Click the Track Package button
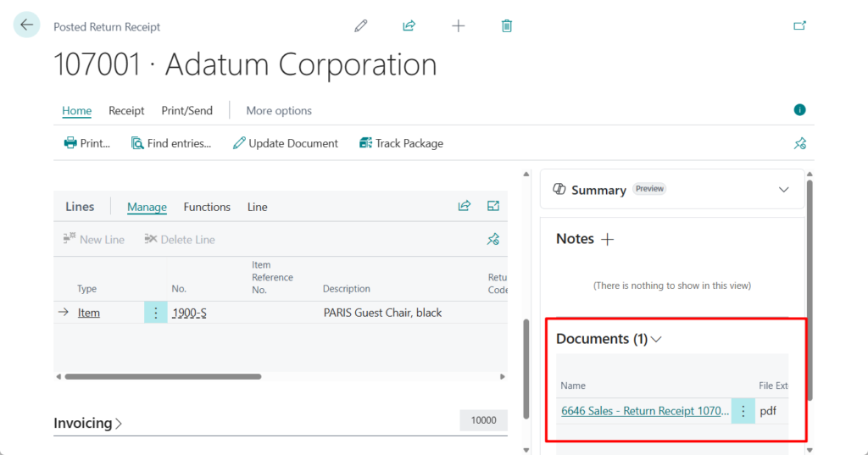This screenshot has width=868, height=455. (x=401, y=143)
